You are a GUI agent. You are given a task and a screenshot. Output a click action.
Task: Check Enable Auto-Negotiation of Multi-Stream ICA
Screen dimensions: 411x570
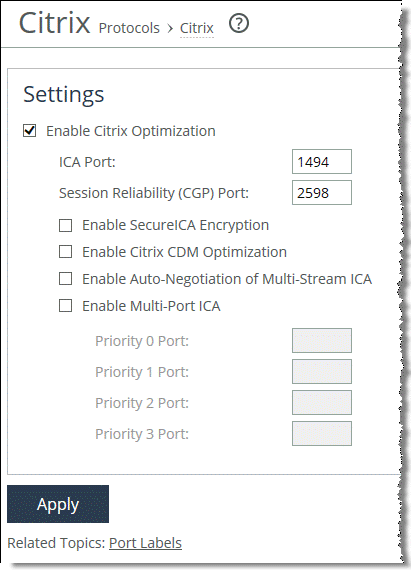65,279
